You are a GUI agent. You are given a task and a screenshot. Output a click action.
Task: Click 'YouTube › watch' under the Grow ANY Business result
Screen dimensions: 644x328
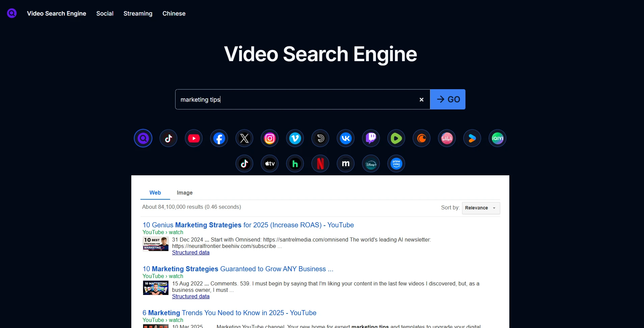[x=163, y=276]
